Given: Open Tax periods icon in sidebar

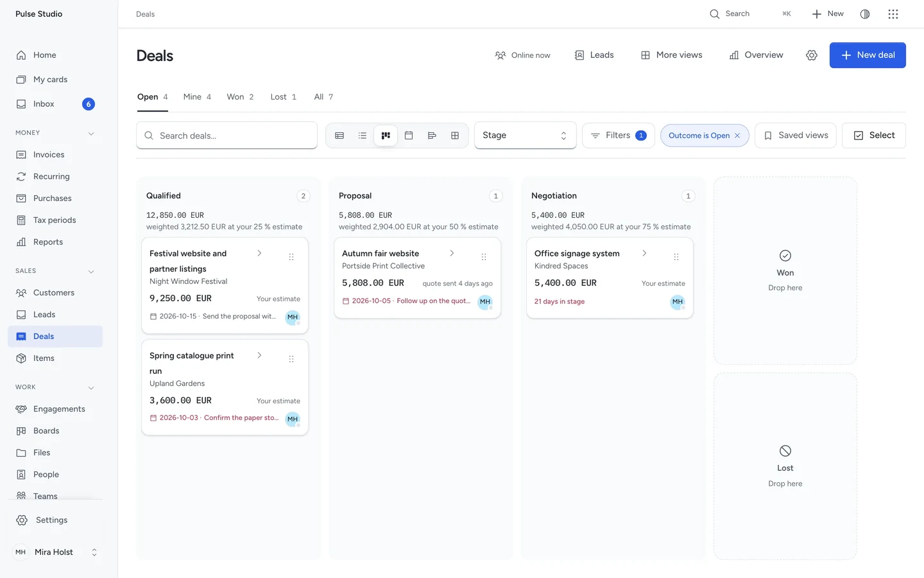Looking at the screenshot, I should point(21,220).
